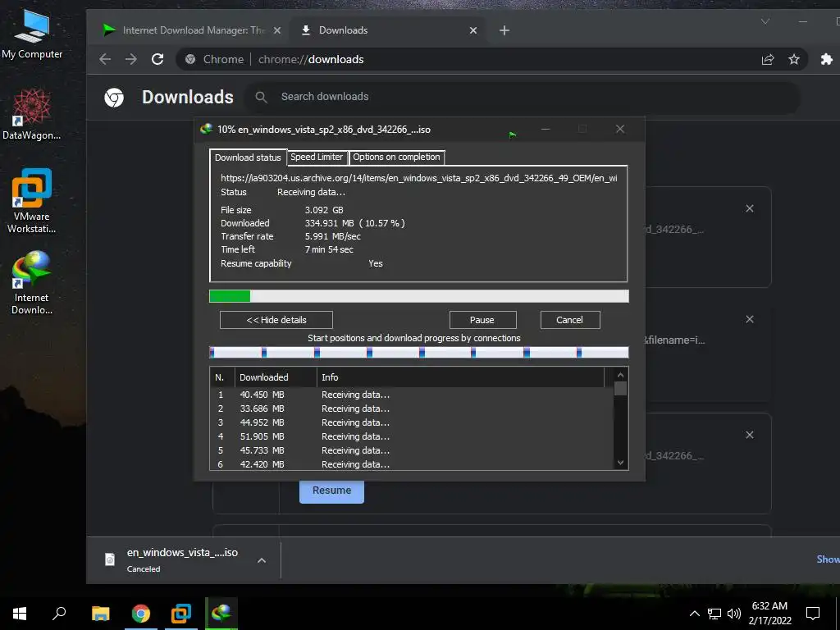840x630 pixels.
Task: Select connection row with 45.733 MB
Action: point(412,450)
